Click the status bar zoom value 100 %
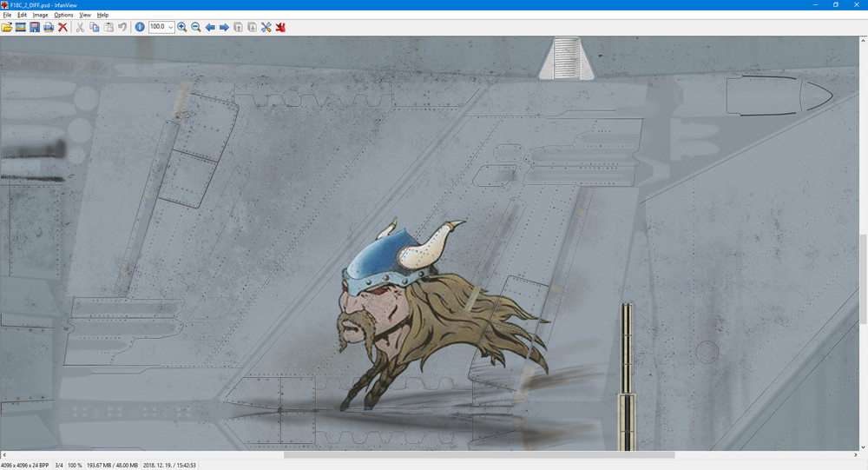The height and width of the screenshot is (470, 868). (75, 466)
